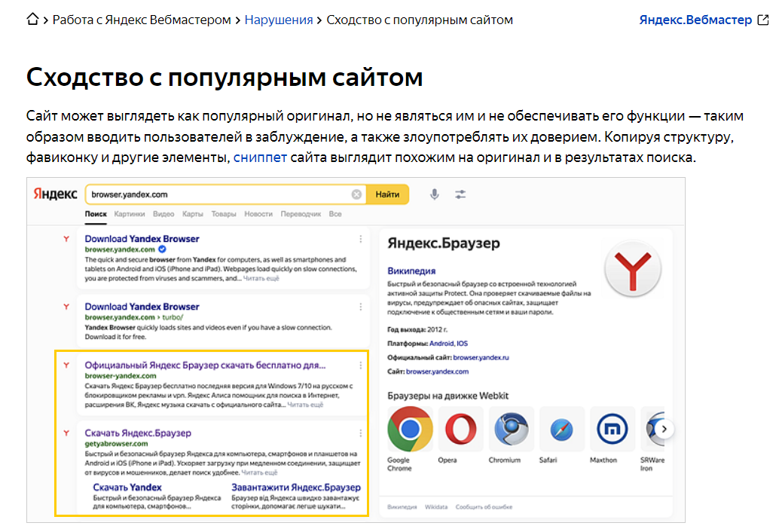Open the Скачать Яндекс.Браузер result title
The width and height of the screenshot is (782, 532).
click(x=138, y=433)
